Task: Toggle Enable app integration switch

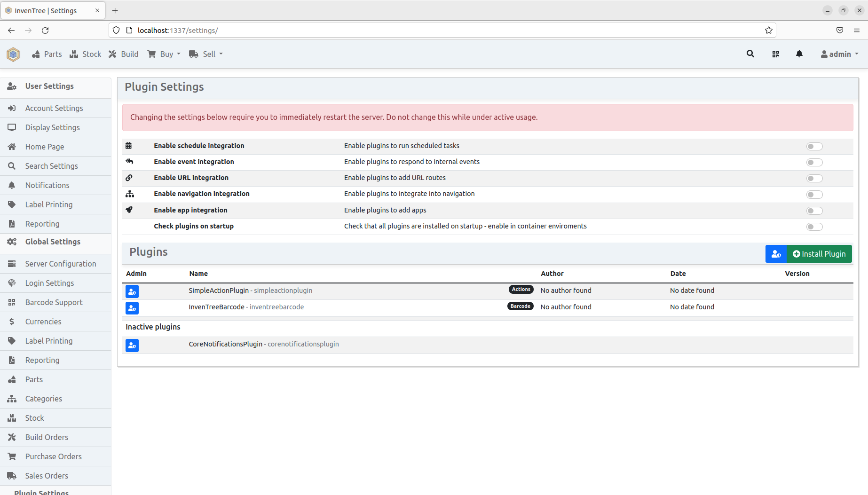Action: click(814, 211)
